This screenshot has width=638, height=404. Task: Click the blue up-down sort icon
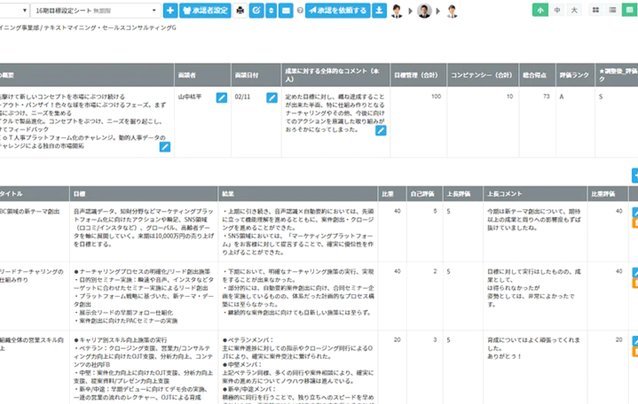271,11
